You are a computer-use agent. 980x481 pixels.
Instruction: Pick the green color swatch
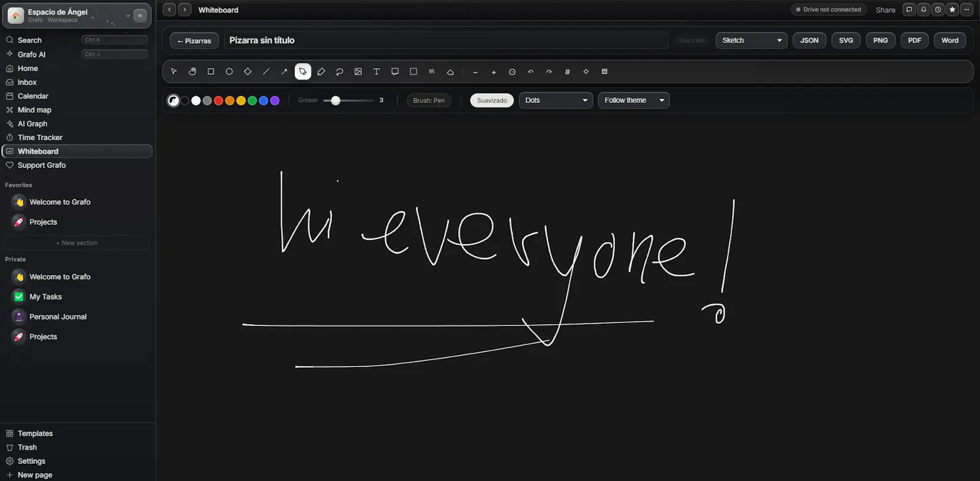(252, 100)
